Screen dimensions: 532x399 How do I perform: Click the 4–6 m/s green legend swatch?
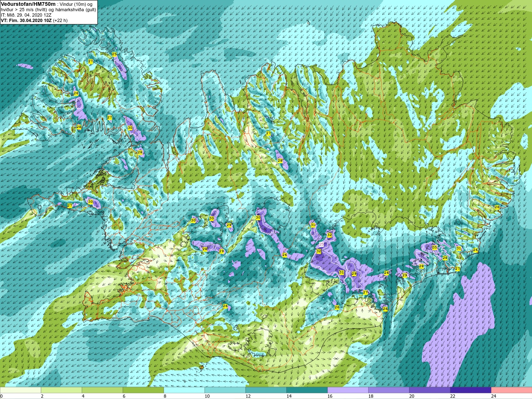pyautogui.click(x=102, y=390)
